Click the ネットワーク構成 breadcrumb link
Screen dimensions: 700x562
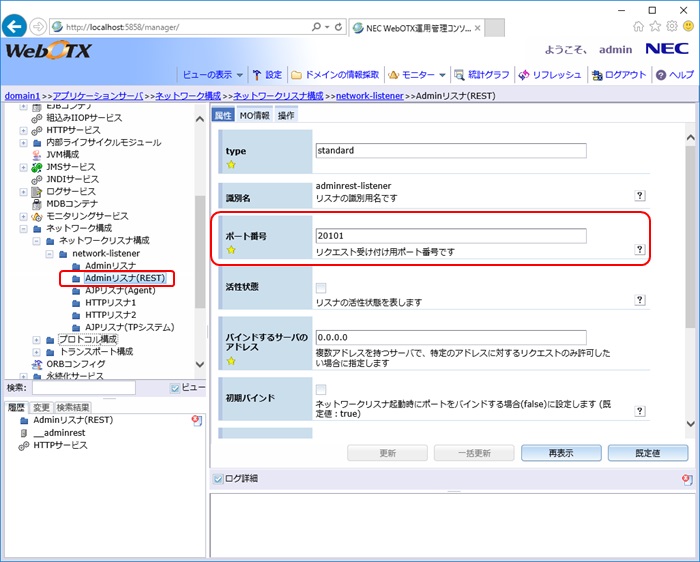pos(187,96)
